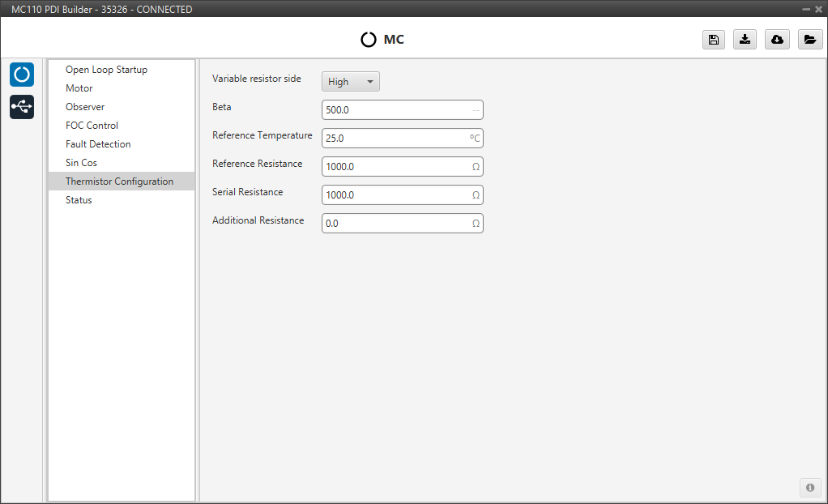Click the save floppy disk icon
This screenshot has width=828, height=504.
click(x=713, y=40)
